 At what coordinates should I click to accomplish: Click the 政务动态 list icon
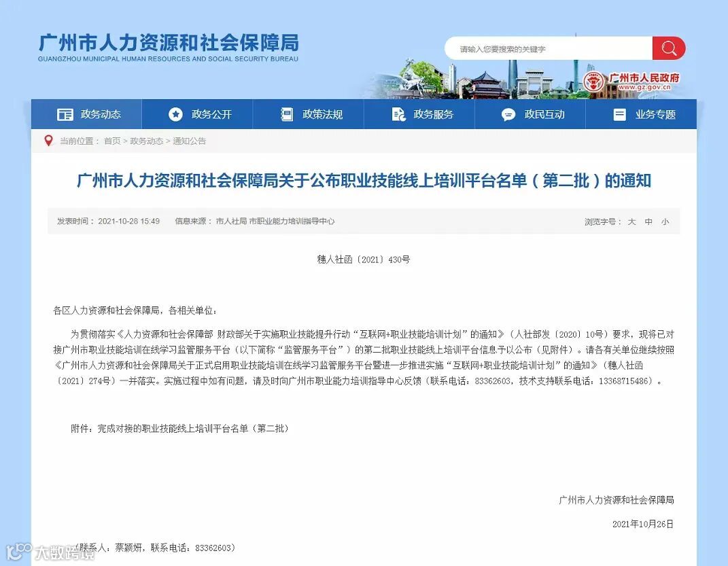coord(65,114)
